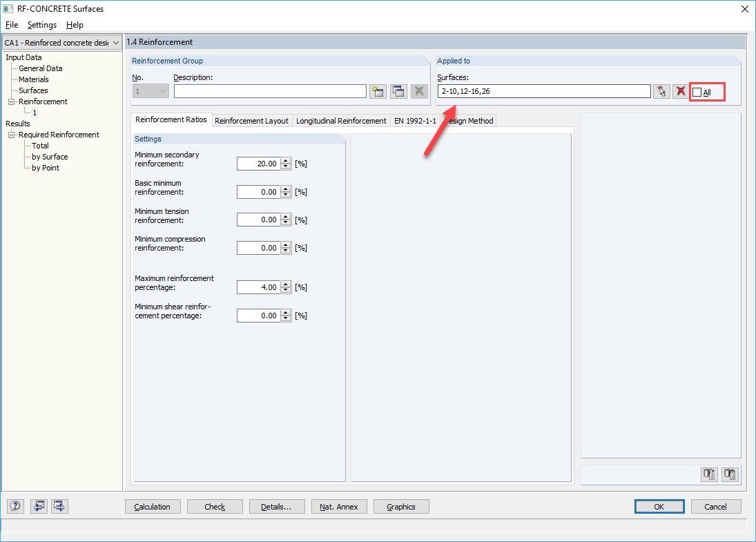Click the left export icon in the lower right panel
The image size is (756, 542).
point(709,474)
